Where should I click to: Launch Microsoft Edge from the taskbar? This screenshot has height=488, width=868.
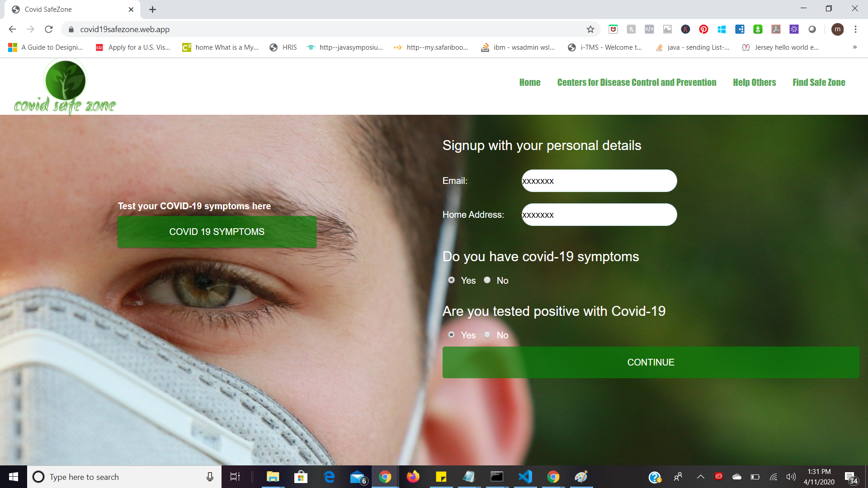point(329,477)
